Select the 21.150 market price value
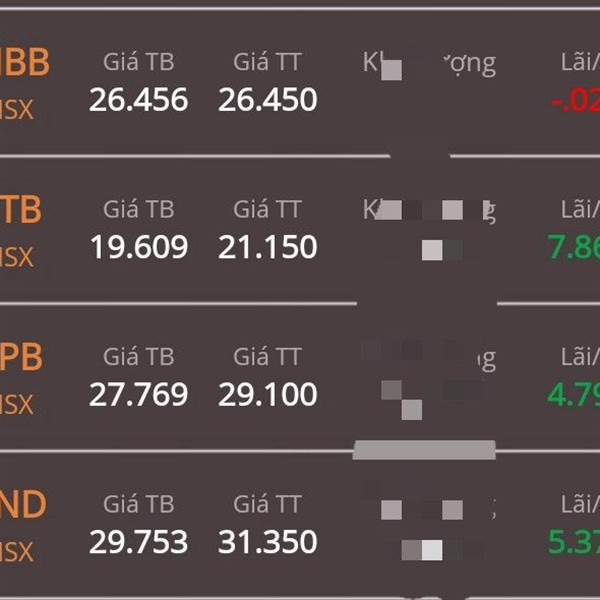600x600 pixels. pos(268,247)
